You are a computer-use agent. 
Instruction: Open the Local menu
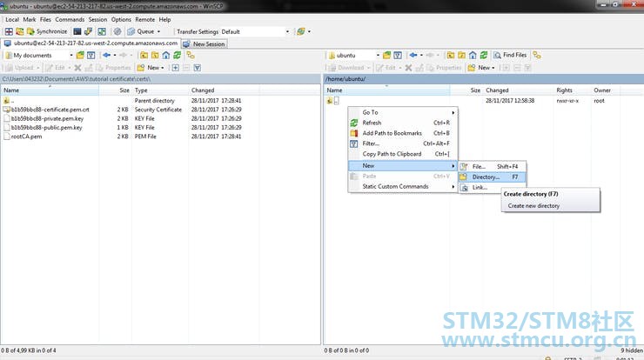pyautogui.click(x=12, y=20)
